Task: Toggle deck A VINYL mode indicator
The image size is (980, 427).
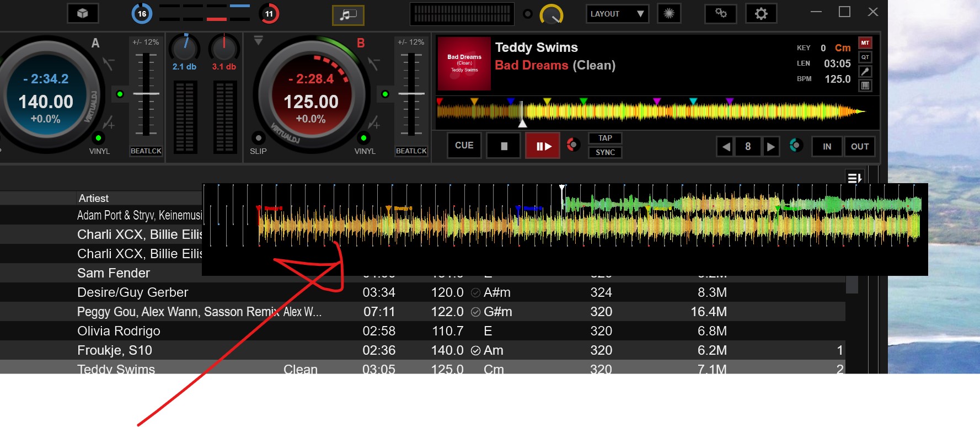Action: coord(99,138)
